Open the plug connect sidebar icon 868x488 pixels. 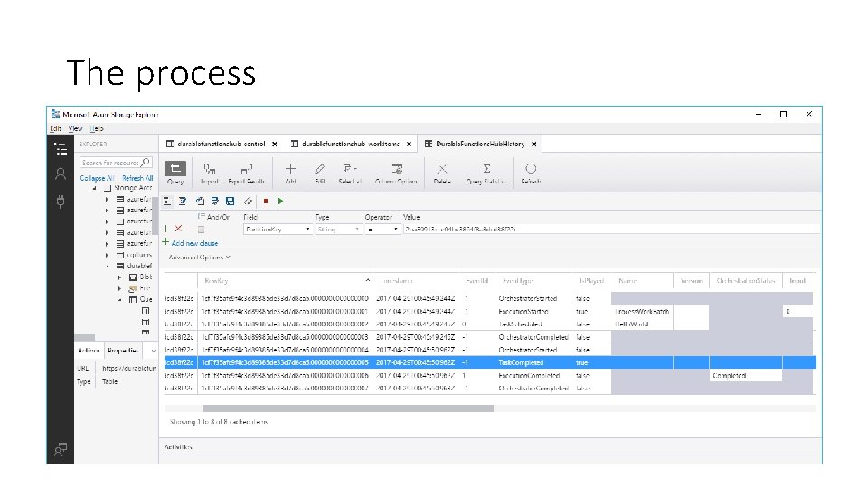[61, 202]
